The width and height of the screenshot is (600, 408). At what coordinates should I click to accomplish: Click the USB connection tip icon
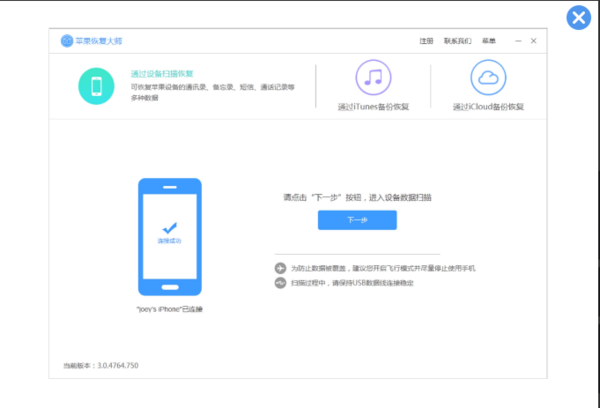[280, 283]
